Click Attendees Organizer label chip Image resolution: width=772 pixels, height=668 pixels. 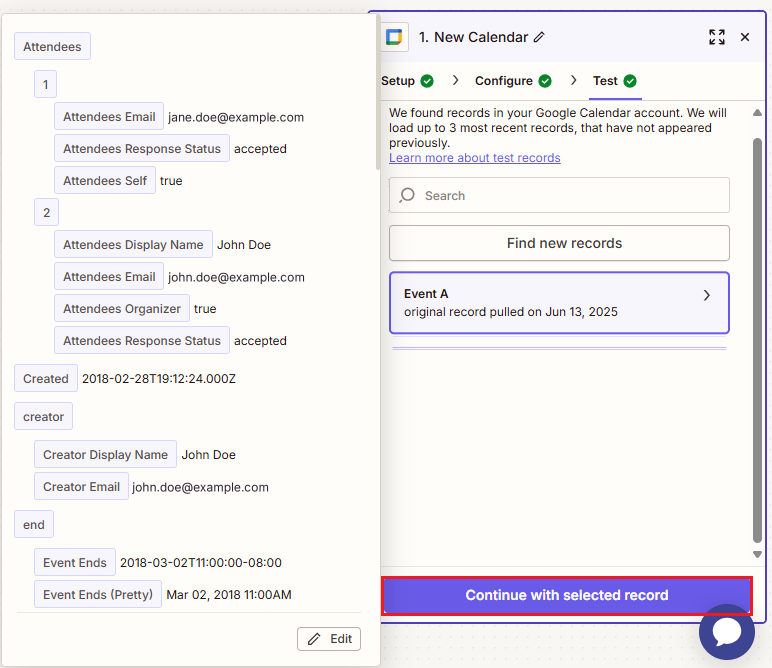click(x=122, y=308)
